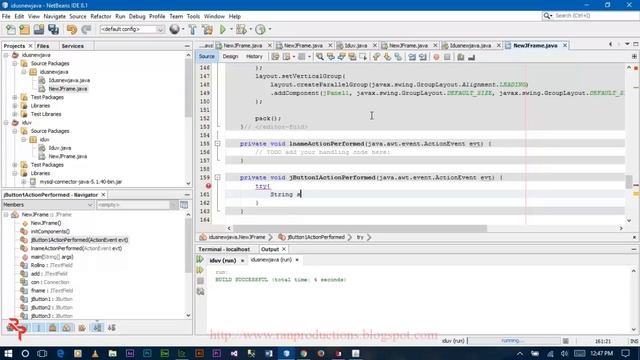Select initComponents() in Navigator

(x=50, y=231)
